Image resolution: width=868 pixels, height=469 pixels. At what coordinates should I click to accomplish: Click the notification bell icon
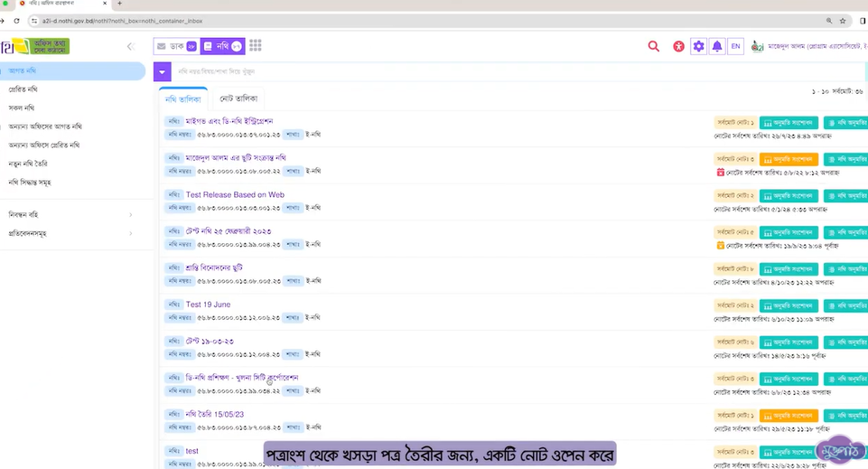[x=716, y=46]
